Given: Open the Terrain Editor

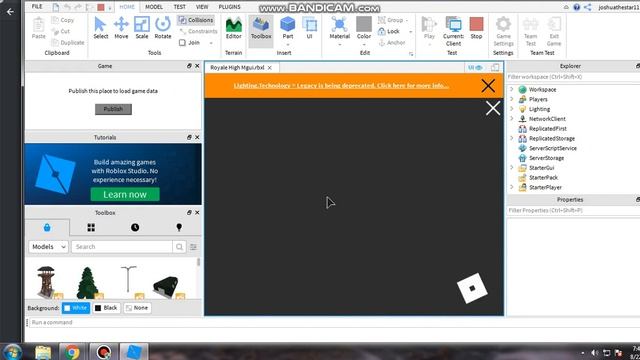Looking at the screenshot, I should pos(233,28).
